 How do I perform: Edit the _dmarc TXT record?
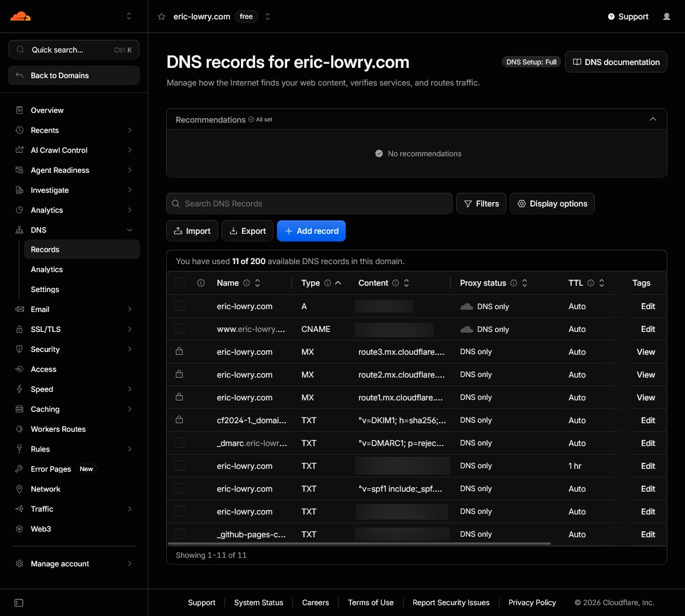click(648, 443)
